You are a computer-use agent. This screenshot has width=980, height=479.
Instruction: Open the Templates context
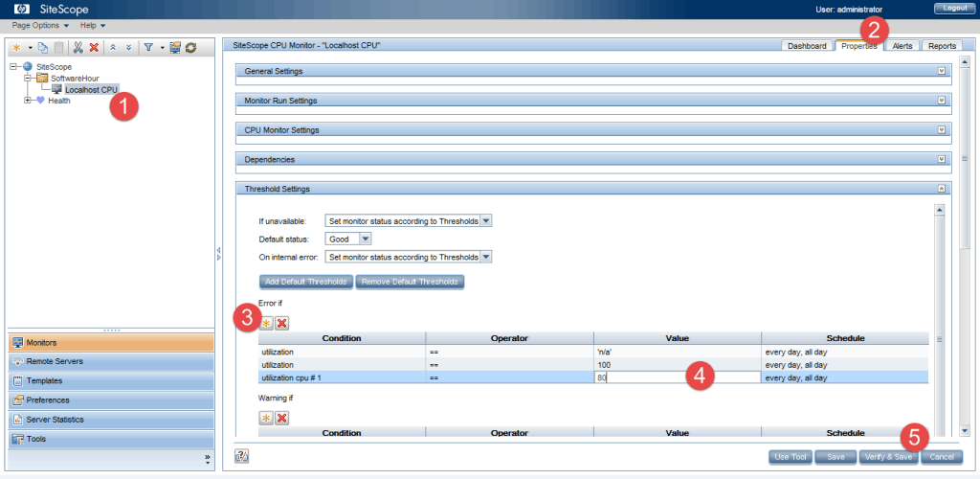110,381
